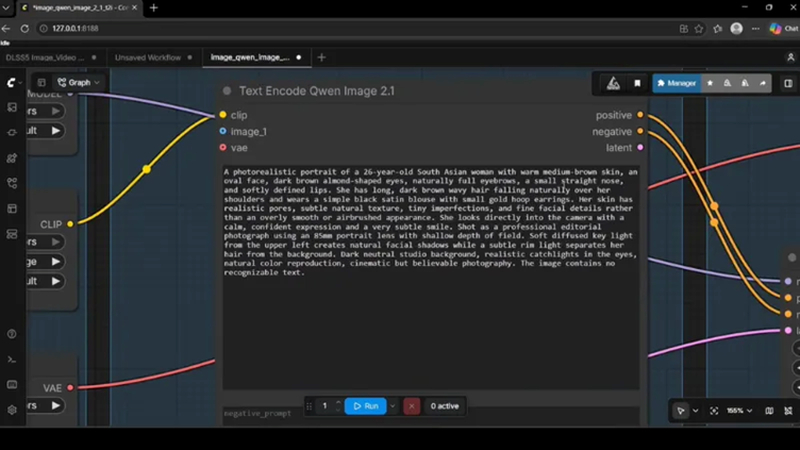Collapse the Text Encode Qwen Image 2.1 node

227,91
